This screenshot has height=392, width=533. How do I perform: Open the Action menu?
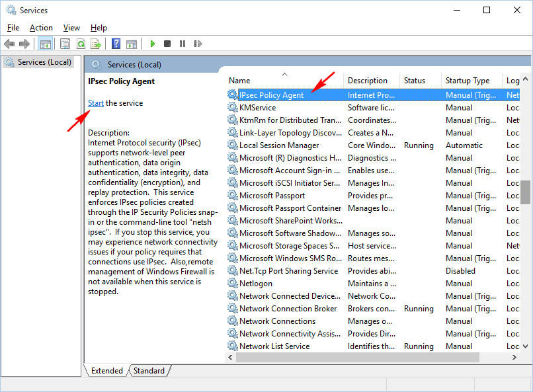tap(41, 28)
